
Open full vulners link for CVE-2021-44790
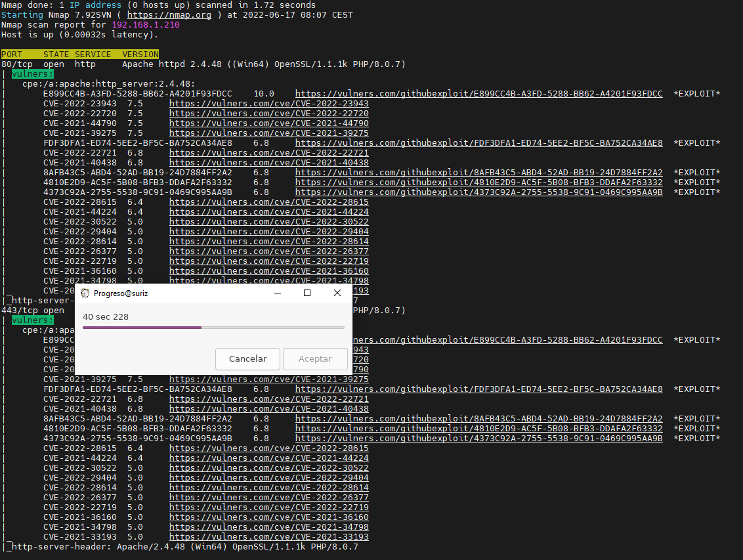click(x=269, y=123)
